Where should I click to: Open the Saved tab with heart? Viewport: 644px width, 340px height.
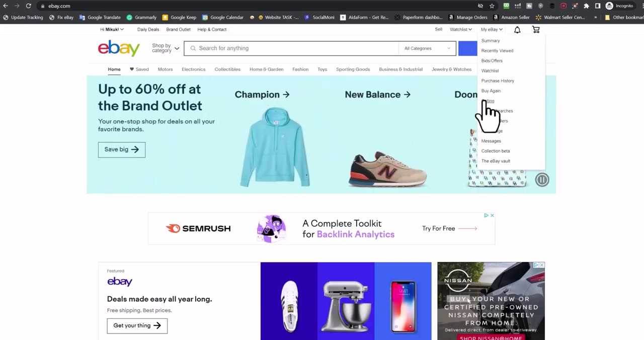(x=139, y=69)
